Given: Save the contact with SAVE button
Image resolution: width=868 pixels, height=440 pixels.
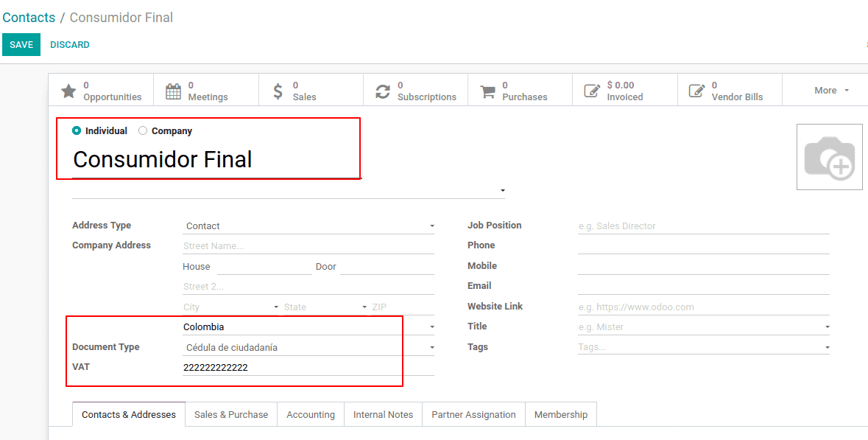Looking at the screenshot, I should (21, 45).
